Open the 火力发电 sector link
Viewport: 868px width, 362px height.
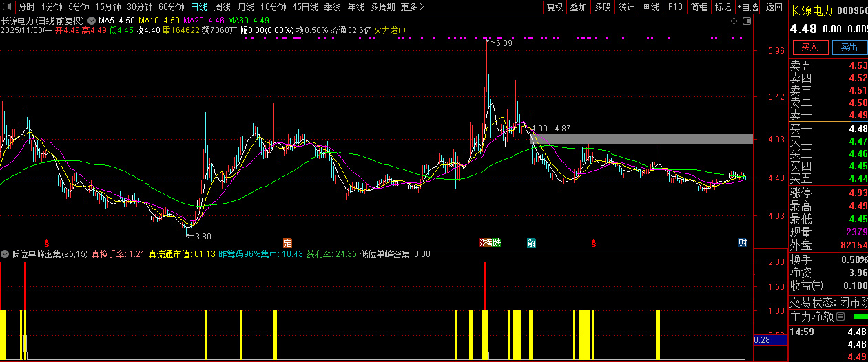(390, 30)
